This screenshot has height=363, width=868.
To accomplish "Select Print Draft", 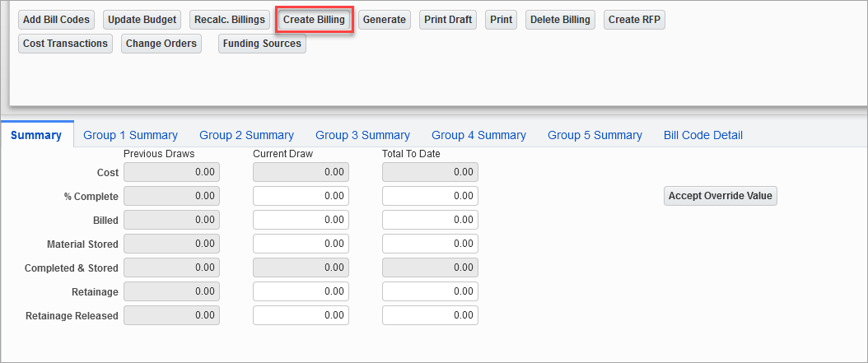I will pyautogui.click(x=448, y=20).
